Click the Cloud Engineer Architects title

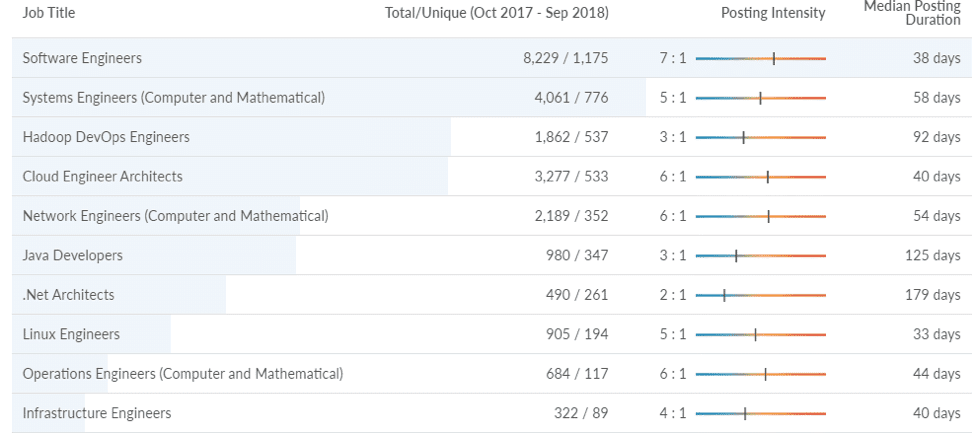pos(103,177)
